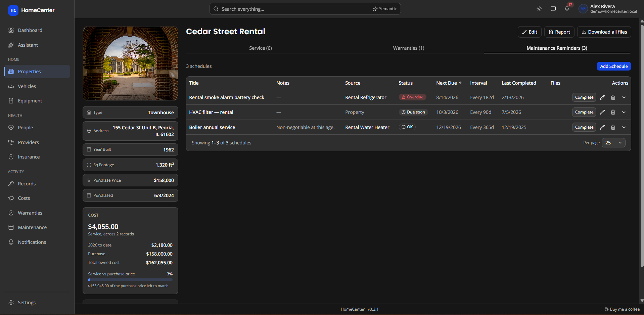Select the Maintenance Reminders (3) tab
Image resolution: width=644 pixels, height=315 pixels.
[x=557, y=48]
